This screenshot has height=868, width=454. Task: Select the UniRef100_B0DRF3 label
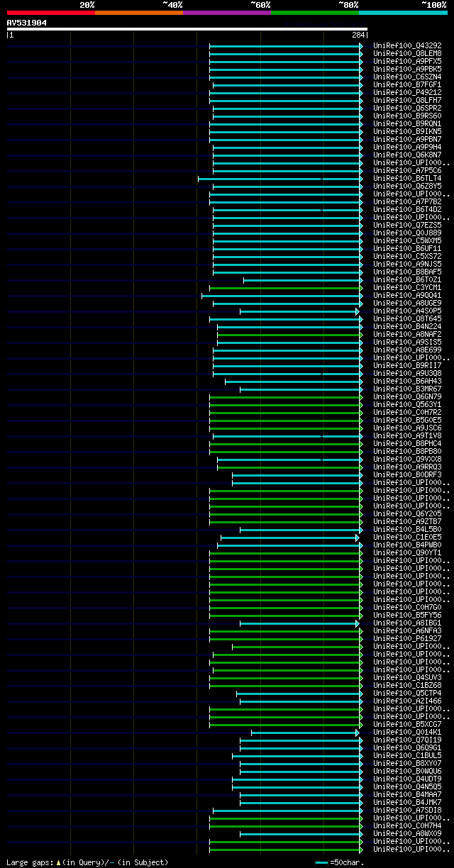[407, 474]
